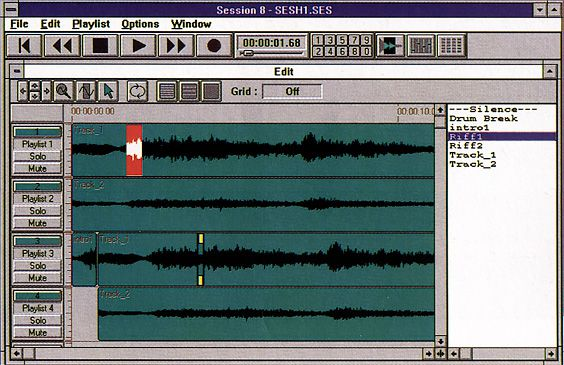Jump to locator number 3
This screenshot has height=365, width=564.
(330, 40)
